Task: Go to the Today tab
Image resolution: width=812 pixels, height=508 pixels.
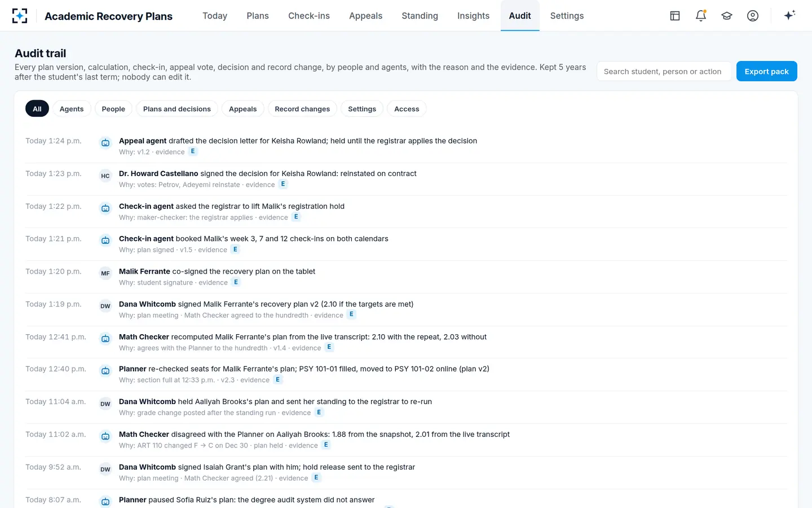Action: tap(215, 16)
